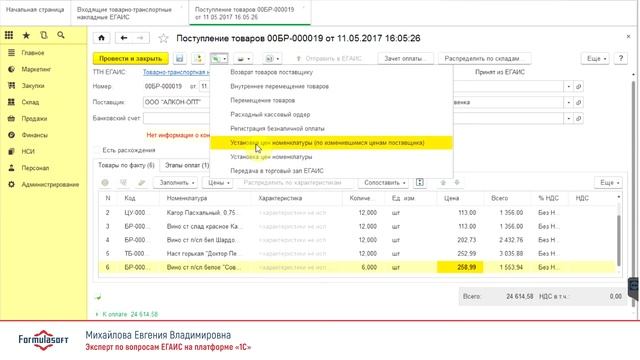Click the search magnifier icon
The height and width of the screenshot is (360, 640).
click(61, 36)
